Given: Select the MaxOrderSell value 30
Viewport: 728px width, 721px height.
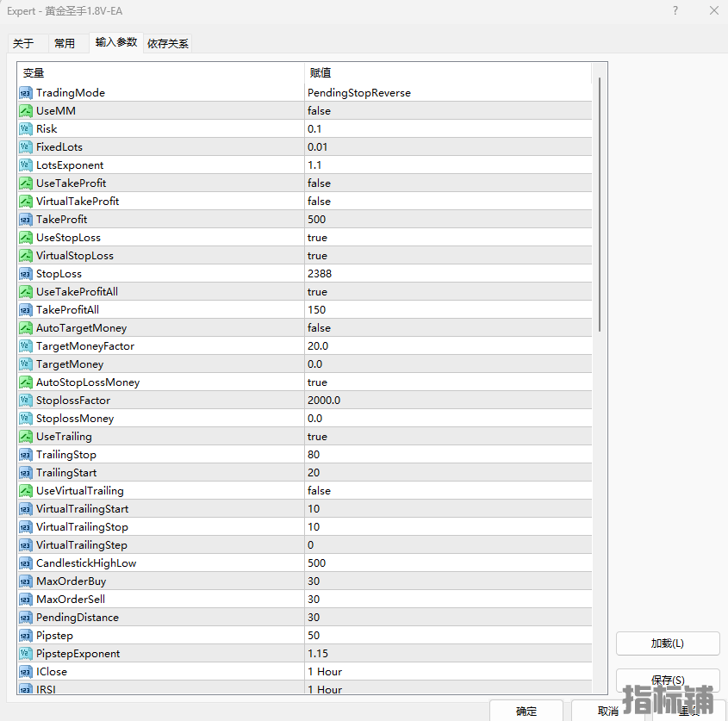Looking at the screenshot, I should click(x=314, y=600).
